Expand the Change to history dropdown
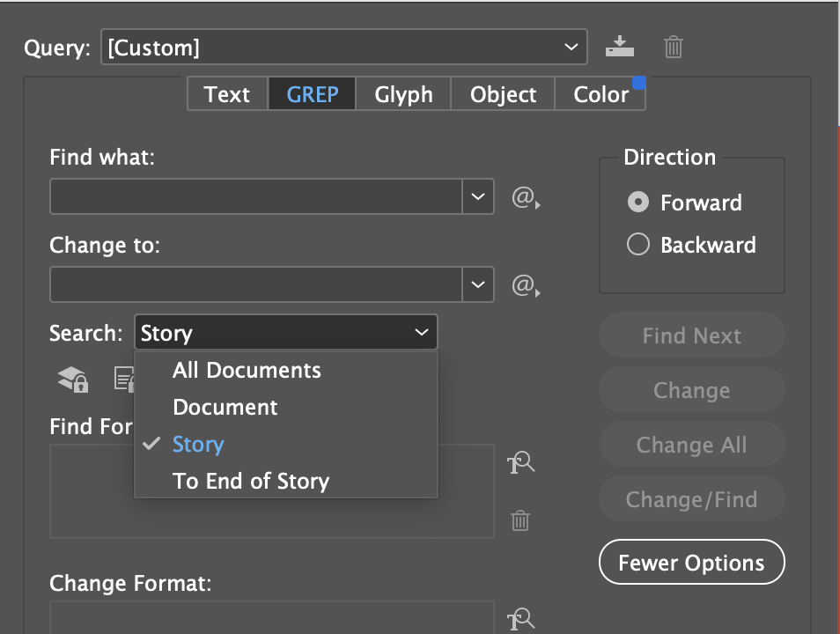This screenshot has height=634, width=840. coord(478,285)
